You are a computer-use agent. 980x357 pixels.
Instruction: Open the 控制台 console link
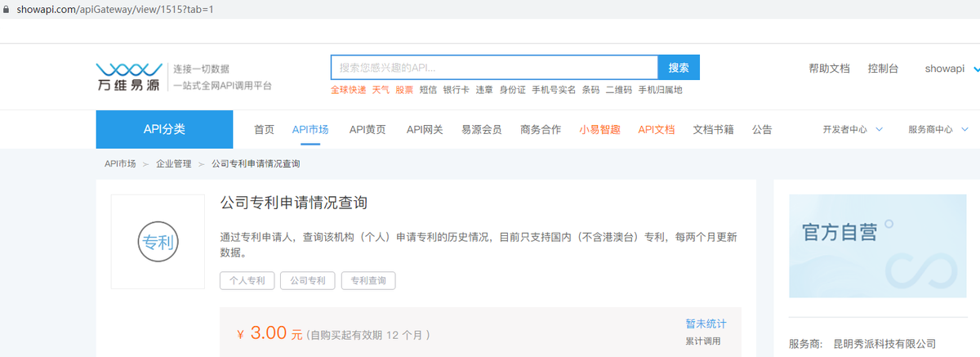click(x=883, y=69)
